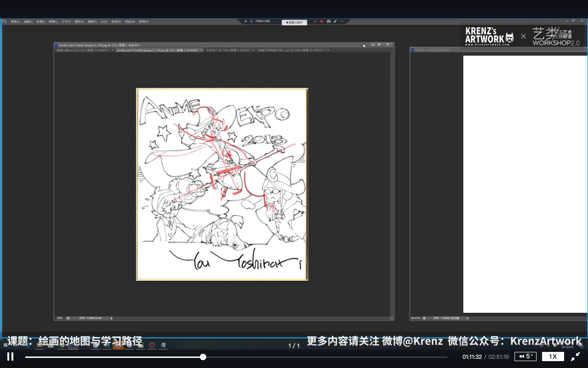Click the Photoshop Ps logo icon
The width and height of the screenshot is (588, 368).
point(4,21)
